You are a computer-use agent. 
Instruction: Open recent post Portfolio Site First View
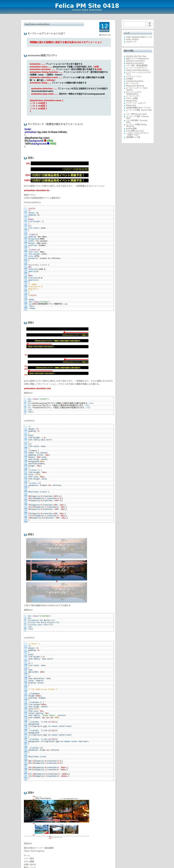pos(136,56)
